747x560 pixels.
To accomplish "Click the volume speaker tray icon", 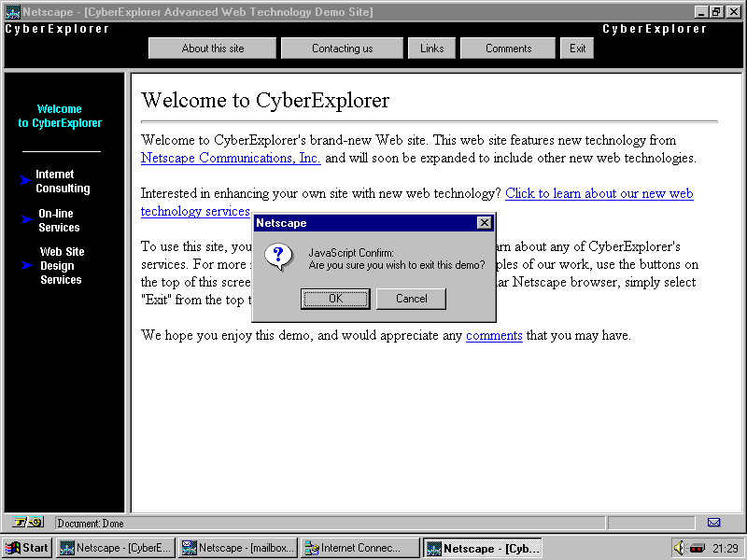I will coord(679,548).
